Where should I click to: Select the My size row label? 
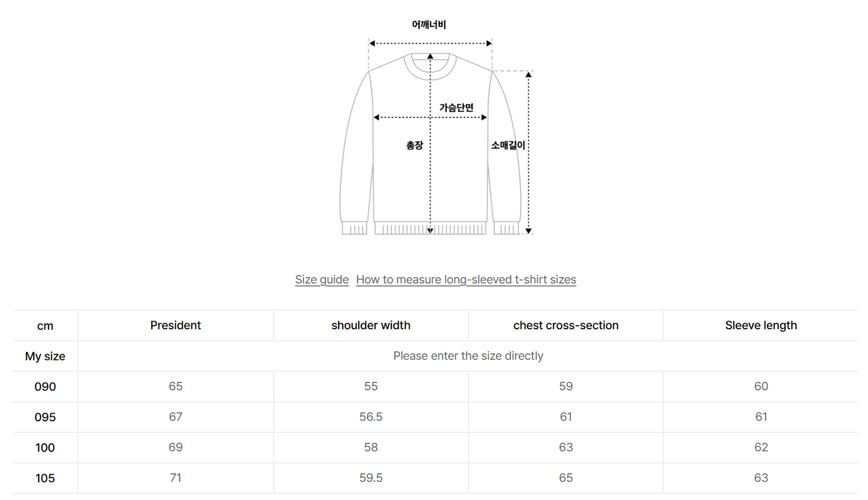pos(45,356)
